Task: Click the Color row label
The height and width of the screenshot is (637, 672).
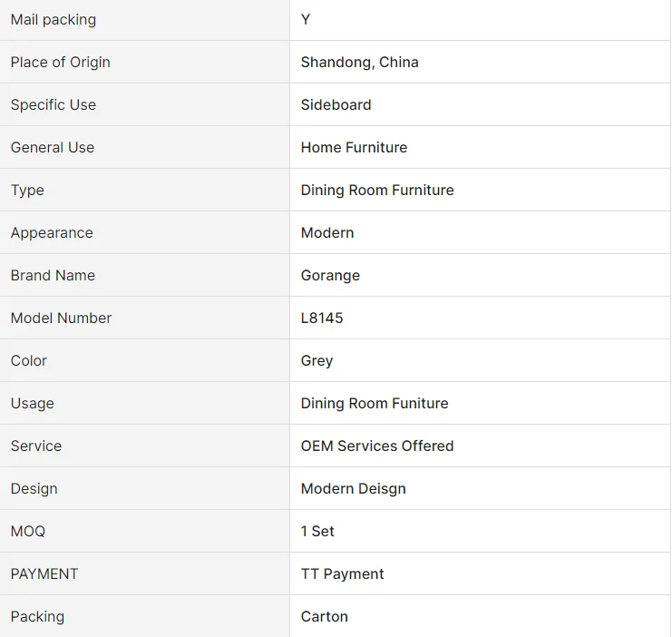Action: click(29, 361)
